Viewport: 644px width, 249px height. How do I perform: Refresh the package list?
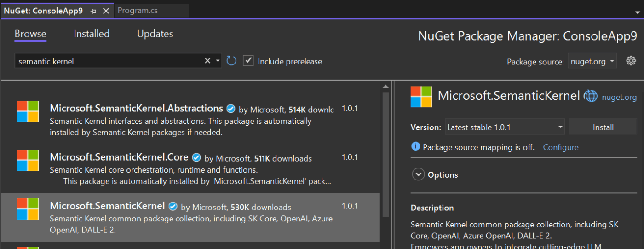point(231,61)
